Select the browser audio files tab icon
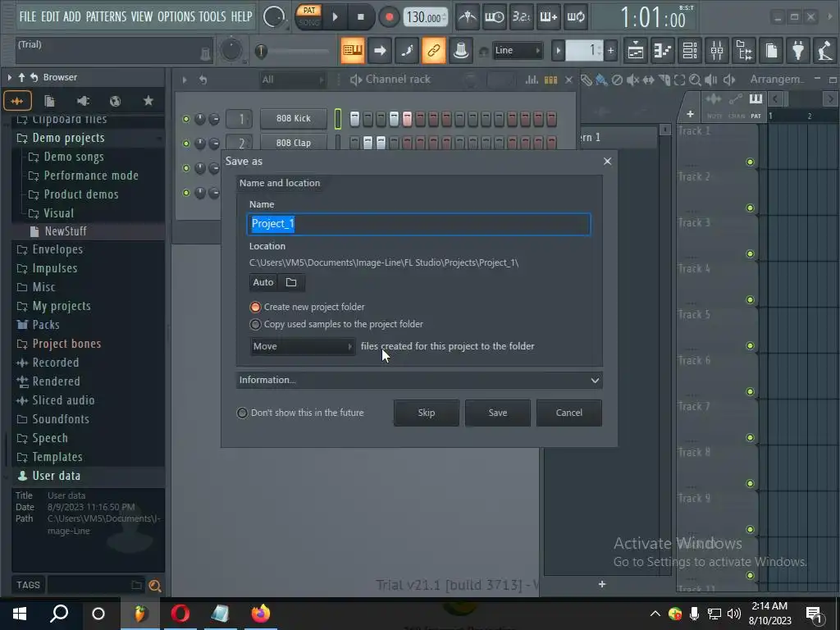The height and width of the screenshot is (630, 840). 17,101
